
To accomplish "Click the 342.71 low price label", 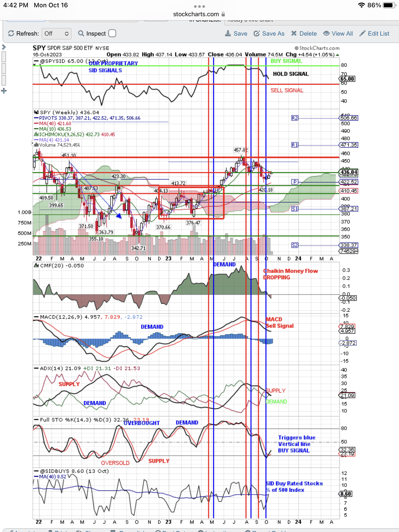I will click(138, 248).
